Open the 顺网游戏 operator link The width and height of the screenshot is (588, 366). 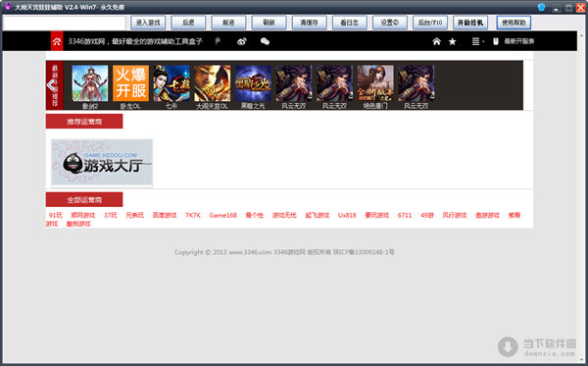click(83, 215)
